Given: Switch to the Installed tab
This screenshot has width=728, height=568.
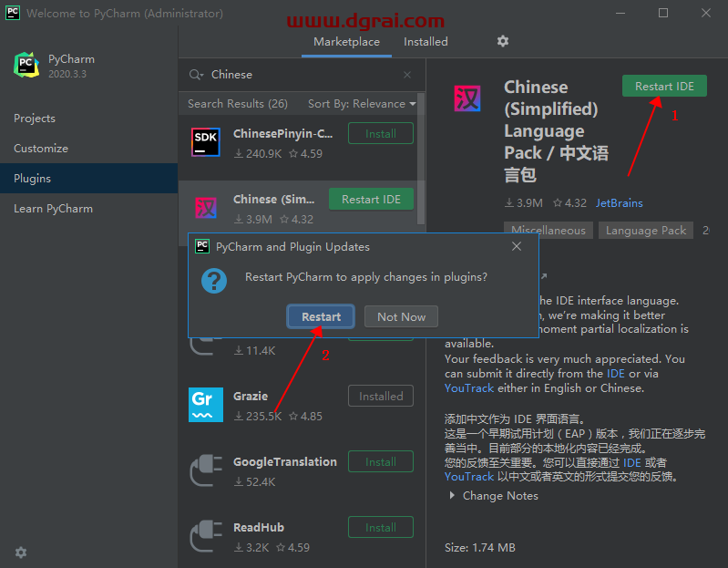Looking at the screenshot, I should [426, 42].
